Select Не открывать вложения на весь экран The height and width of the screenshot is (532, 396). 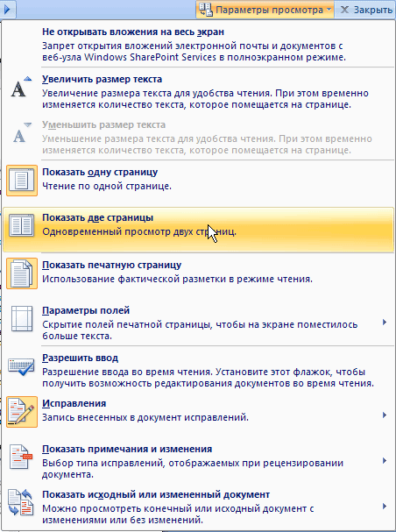(x=198, y=44)
